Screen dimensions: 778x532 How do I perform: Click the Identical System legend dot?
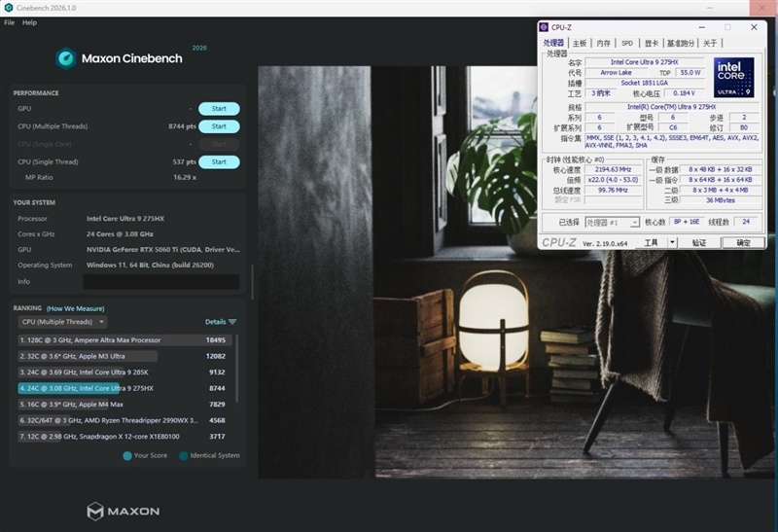[x=184, y=455]
